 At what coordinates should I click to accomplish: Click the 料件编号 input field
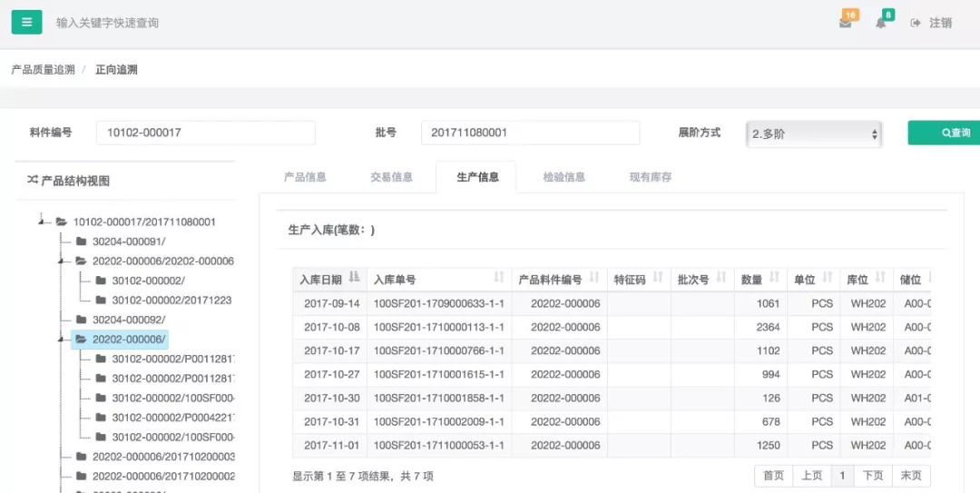pos(206,133)
